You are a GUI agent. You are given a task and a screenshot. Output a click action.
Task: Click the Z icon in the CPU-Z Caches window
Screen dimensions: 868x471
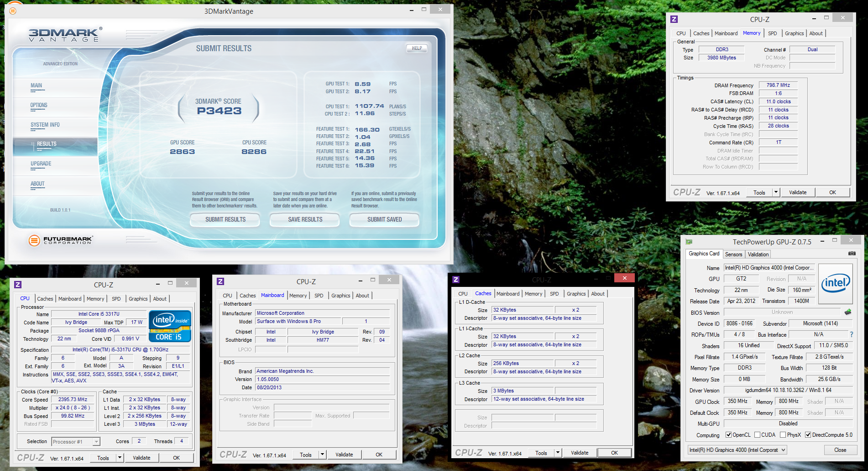(456, 280)
